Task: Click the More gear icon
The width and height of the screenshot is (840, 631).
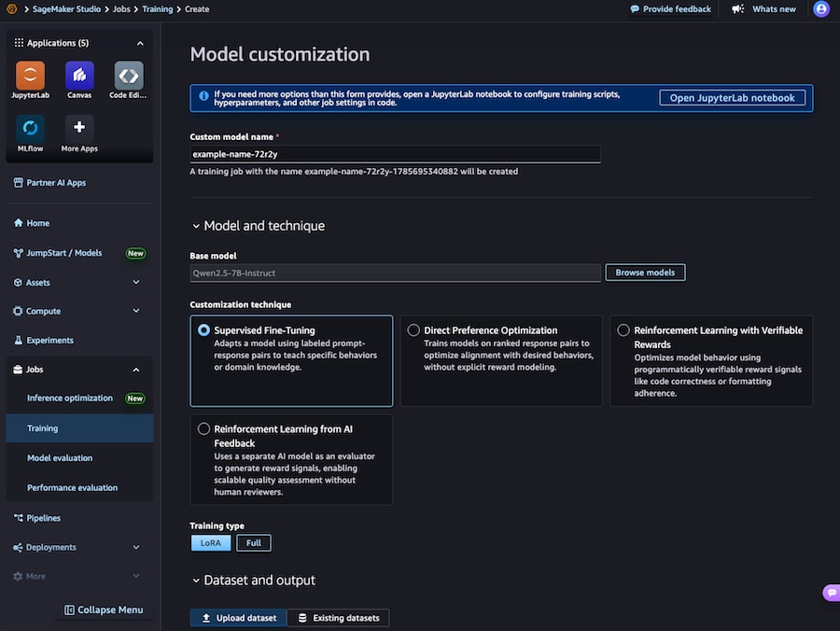Action: pyautogui.click(x=18, y=576)
